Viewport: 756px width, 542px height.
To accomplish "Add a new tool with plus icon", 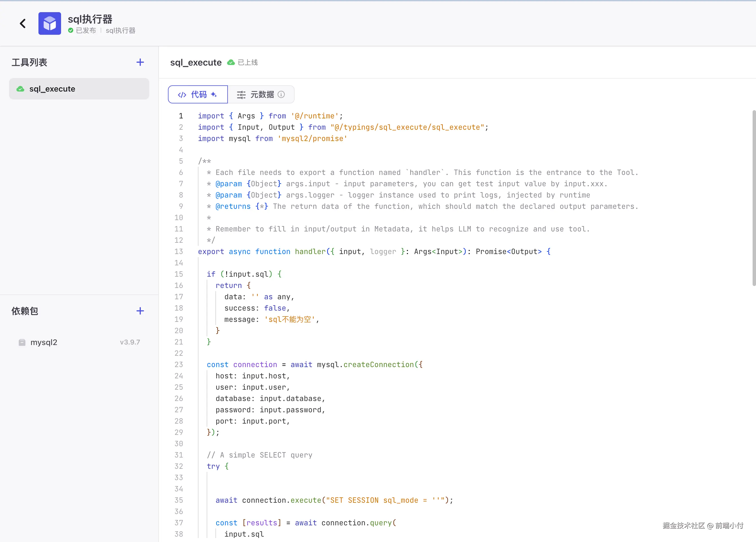I will point(140,62).
